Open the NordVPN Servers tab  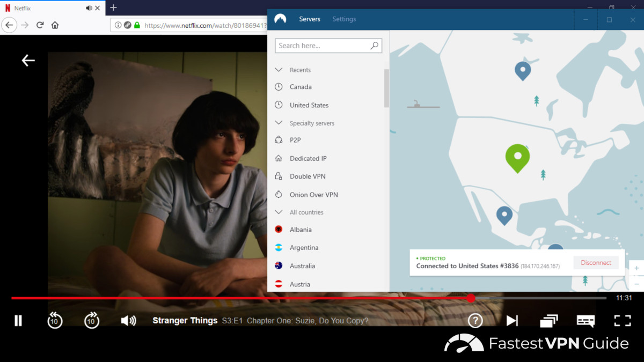[310, 19]
